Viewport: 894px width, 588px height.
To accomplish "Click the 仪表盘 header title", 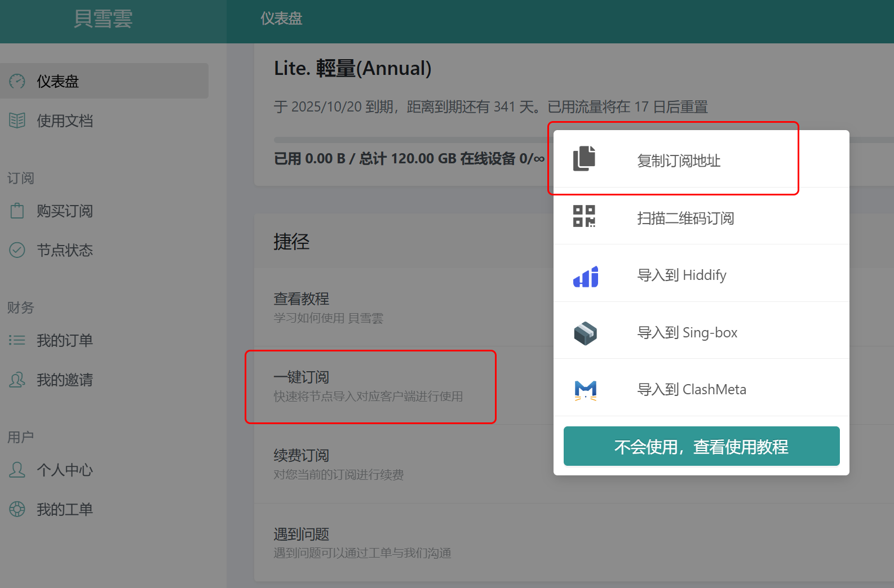I will [x=281, y=19].
